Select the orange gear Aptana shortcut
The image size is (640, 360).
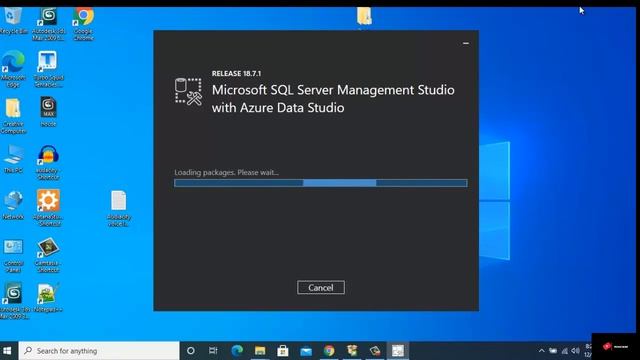(48, 208)
